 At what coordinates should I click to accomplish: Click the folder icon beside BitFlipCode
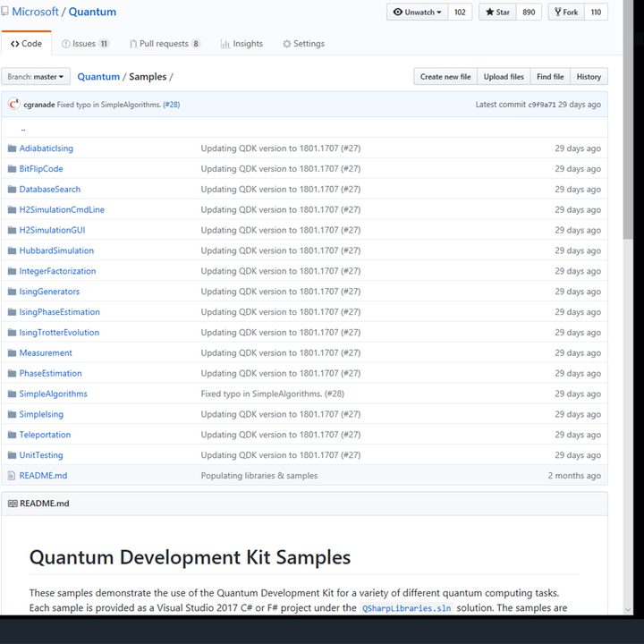[x=12, y=169]
